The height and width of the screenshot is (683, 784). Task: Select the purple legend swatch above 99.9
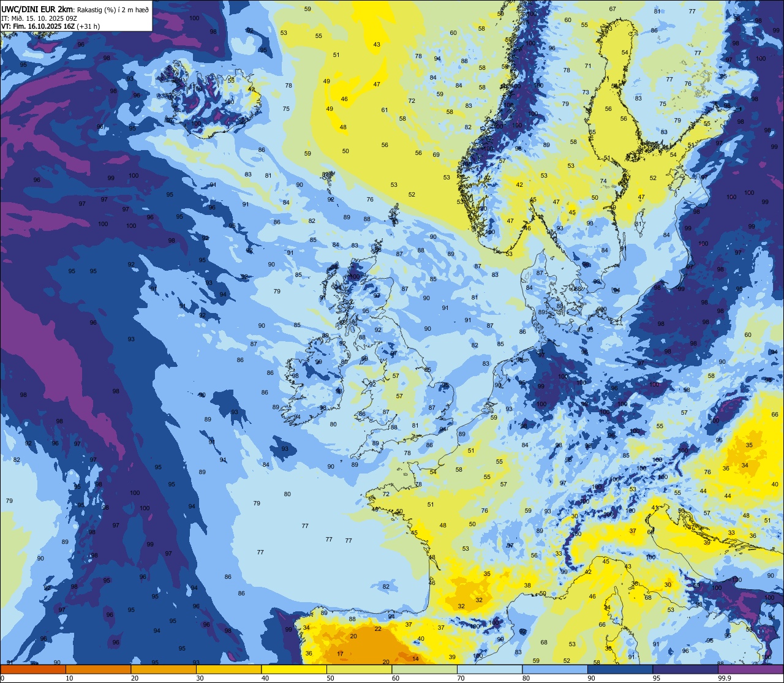point(751,669)
